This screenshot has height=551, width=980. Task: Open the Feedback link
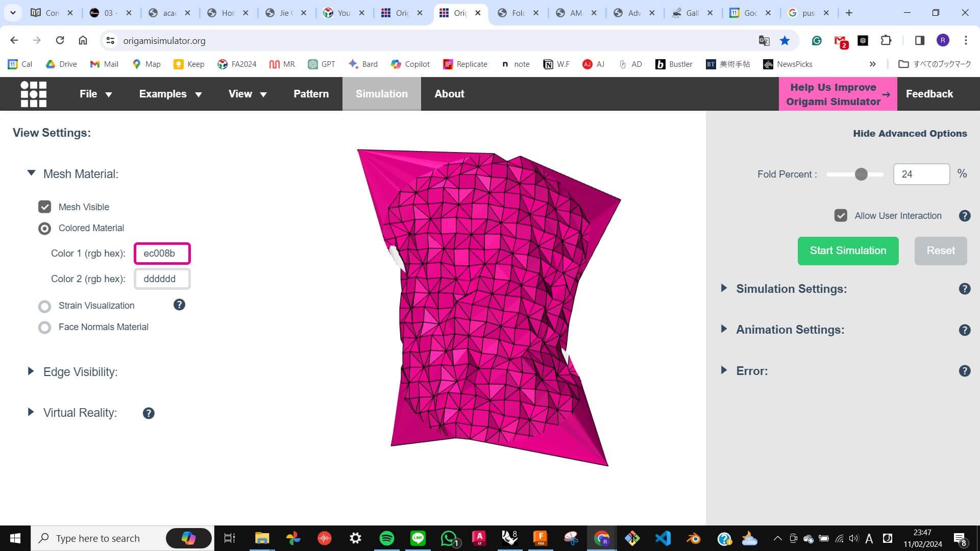[929, 94]
